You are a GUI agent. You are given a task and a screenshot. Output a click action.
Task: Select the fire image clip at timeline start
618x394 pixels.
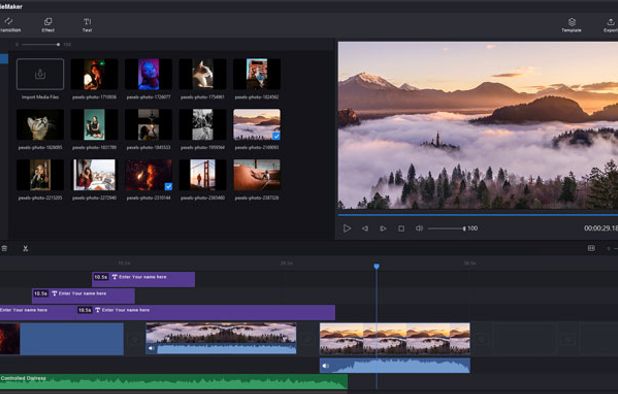pyautogui.click(x=10, y=339)
